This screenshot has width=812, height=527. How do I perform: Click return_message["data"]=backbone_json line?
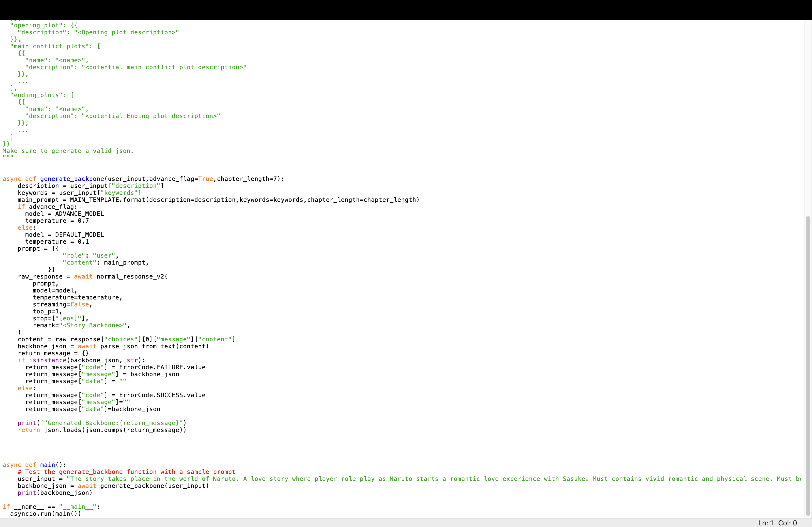click(93, 409)
